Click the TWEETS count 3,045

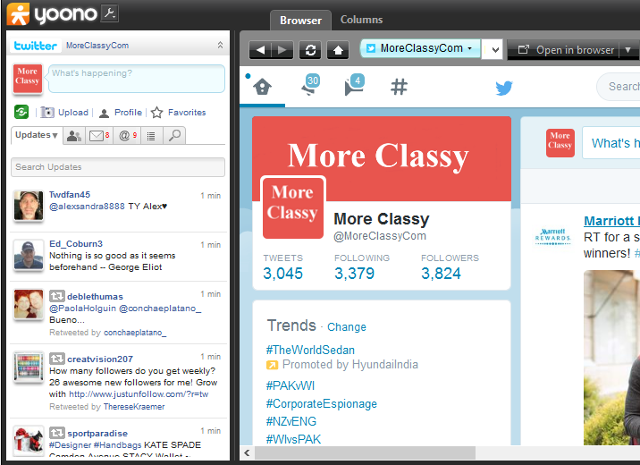[x=282, y=273]
